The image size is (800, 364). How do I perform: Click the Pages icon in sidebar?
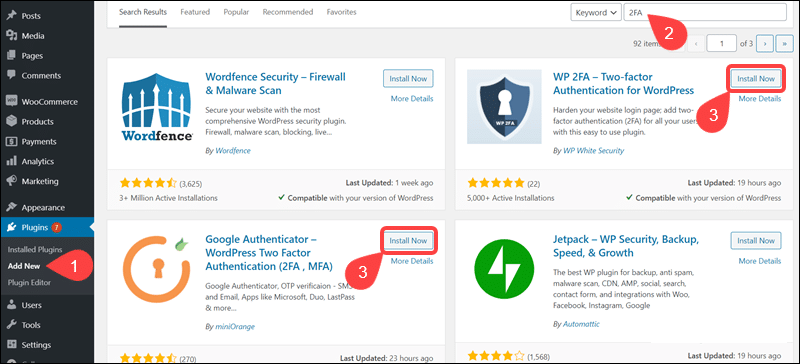11,56
